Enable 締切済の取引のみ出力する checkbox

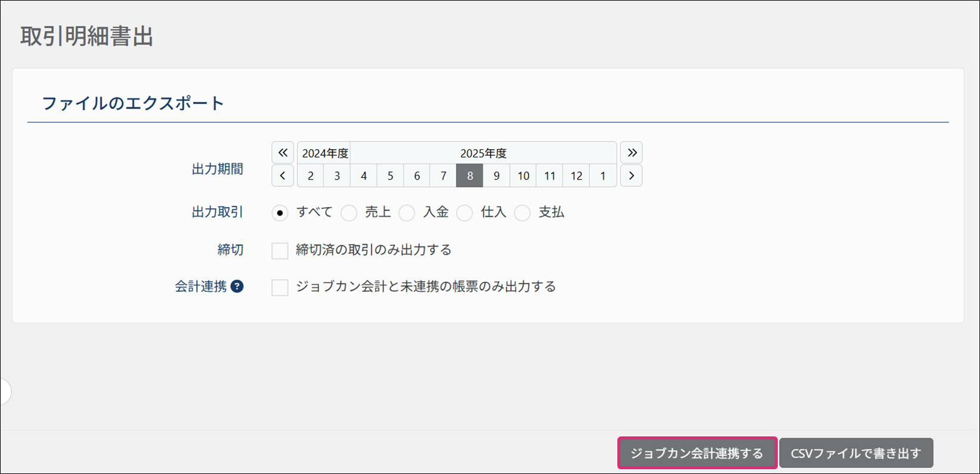tap(280, 250)
